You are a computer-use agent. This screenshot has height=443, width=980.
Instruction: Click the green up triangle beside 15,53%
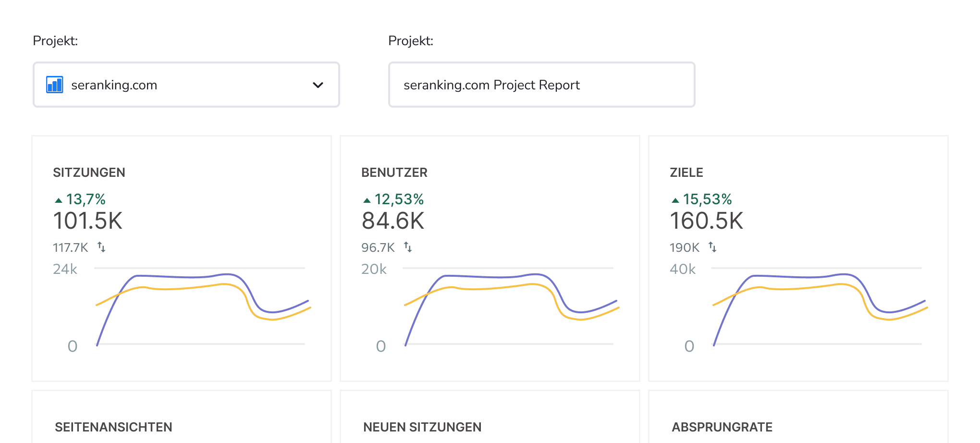click(x=675, y=200)
